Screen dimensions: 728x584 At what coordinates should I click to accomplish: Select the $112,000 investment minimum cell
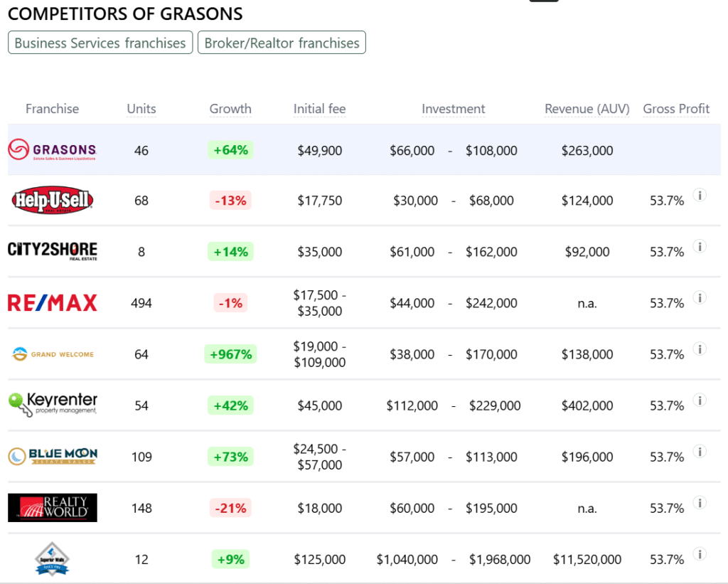(x=412, y=405)
